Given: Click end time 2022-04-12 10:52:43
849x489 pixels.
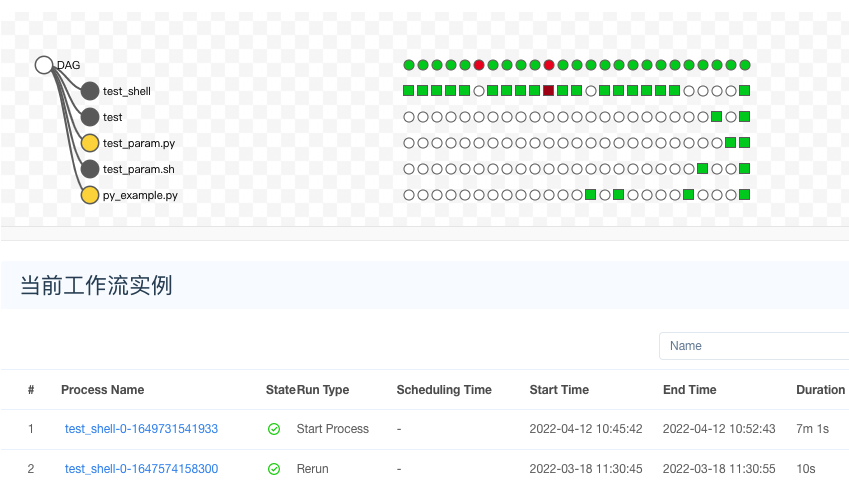Looking at the screenshot, I should [719, 429].
